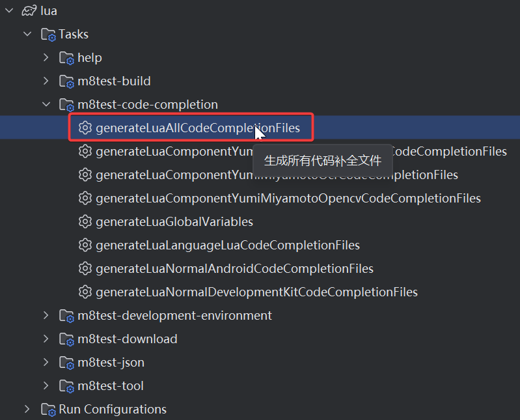Collapse the Tasks node chevron

pyautogui.click(x=27, y=35)
